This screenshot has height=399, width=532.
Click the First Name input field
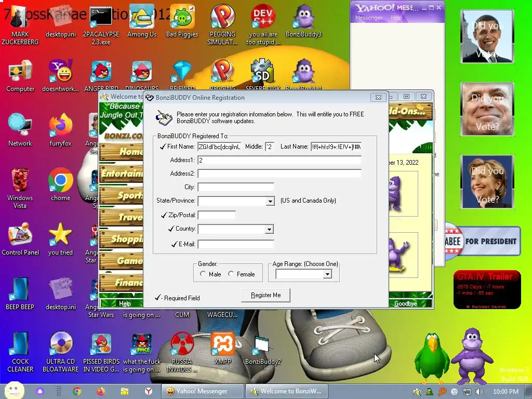click(x=219, y=147)
